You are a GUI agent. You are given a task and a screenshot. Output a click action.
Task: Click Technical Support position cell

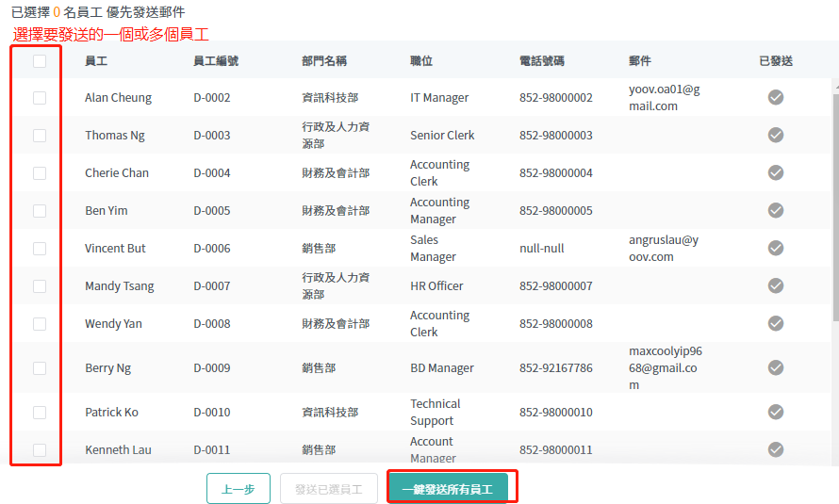pyautogui.click(x=435, y=412)
